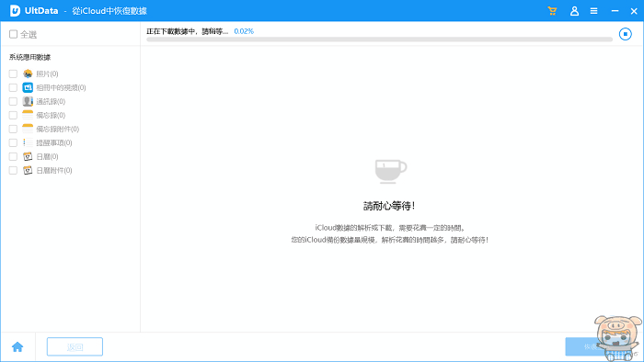Viewport: 644px width, 362px height.
Task: Select the 照片(0) label
Action: [47, 74]
